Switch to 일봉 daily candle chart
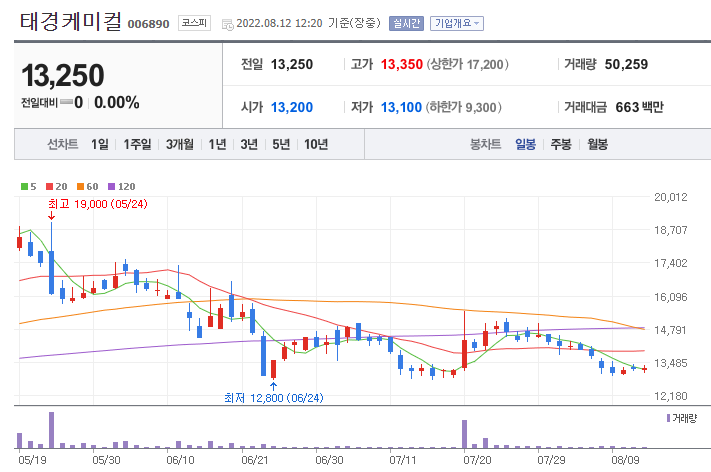Screen dimensions: 711x472 pos(525,144)
